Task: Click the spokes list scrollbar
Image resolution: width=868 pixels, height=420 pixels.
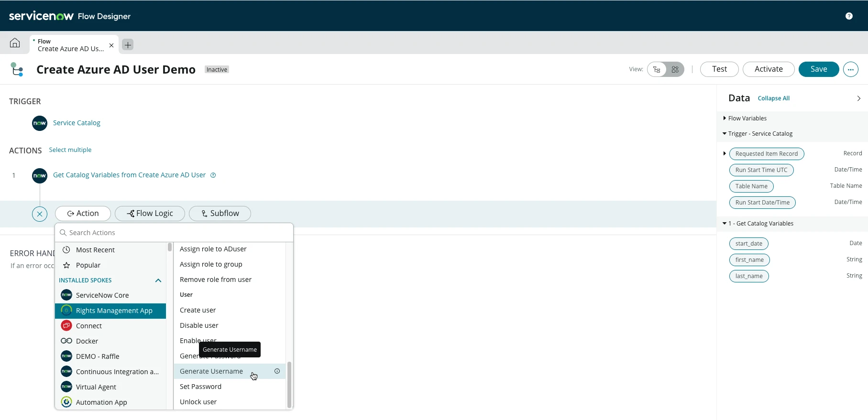Action: (x=169, y=247)
